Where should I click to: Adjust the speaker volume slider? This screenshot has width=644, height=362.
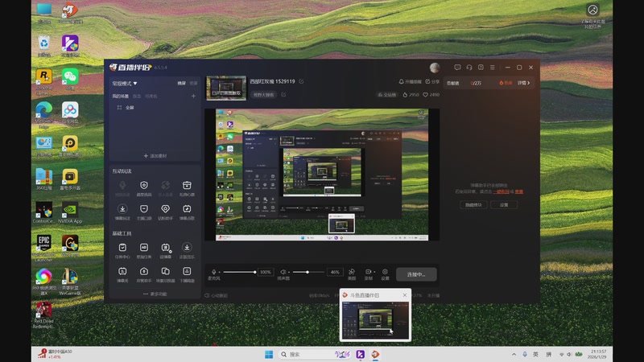[308, 272]
